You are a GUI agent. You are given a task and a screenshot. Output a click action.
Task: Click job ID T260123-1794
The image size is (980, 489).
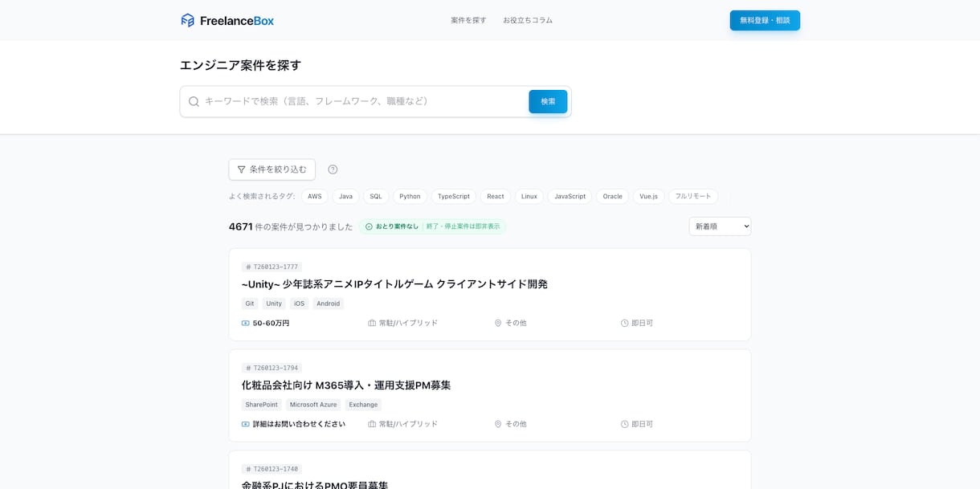tap(272, 369)
